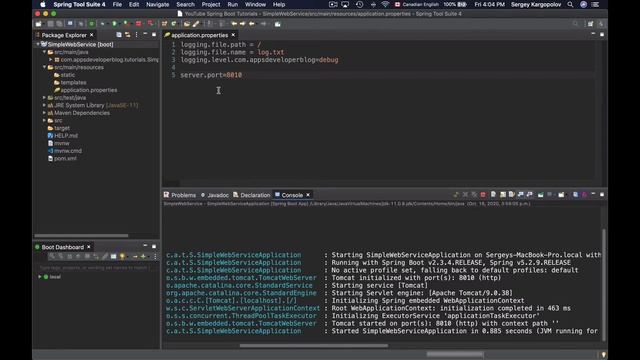Click the Collapse All icon in Package Explorer
640x360 pixels.
pyautogui.click(x=119, y=35)
